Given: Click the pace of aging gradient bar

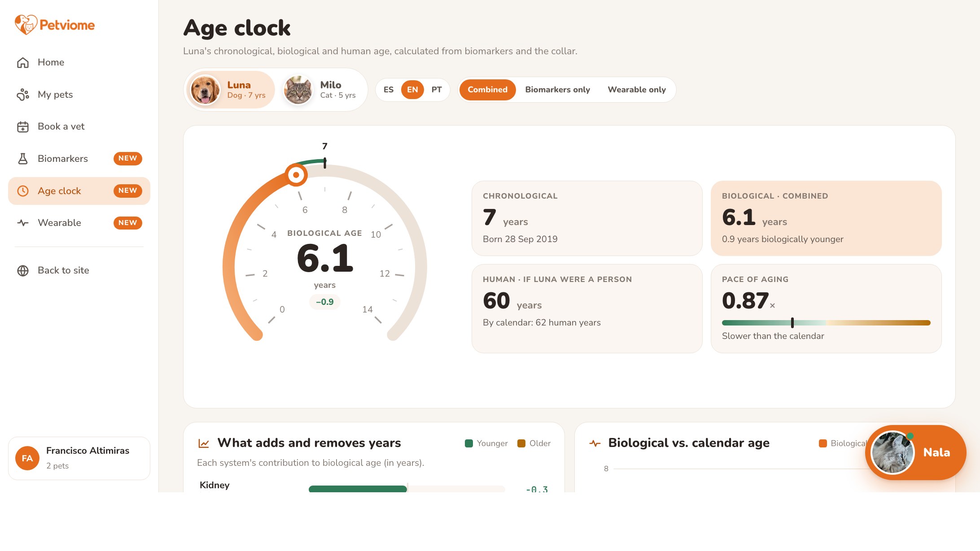Looking at the screenshot, I should (x=826, y=323).
